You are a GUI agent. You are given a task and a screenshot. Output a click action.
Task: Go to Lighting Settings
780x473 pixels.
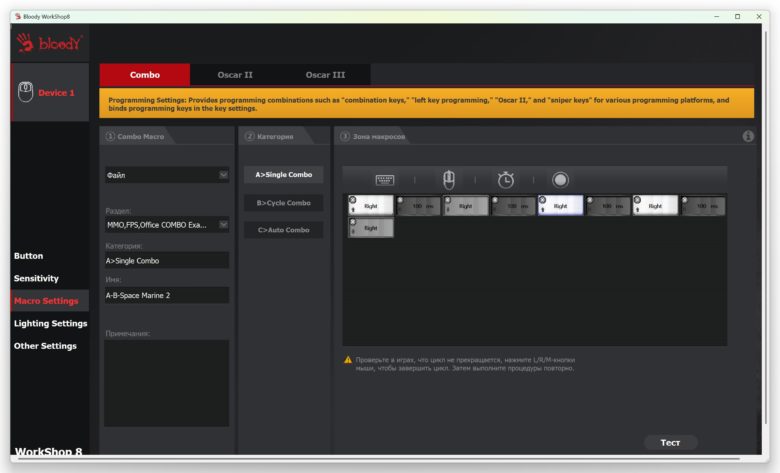click(50, 323)
